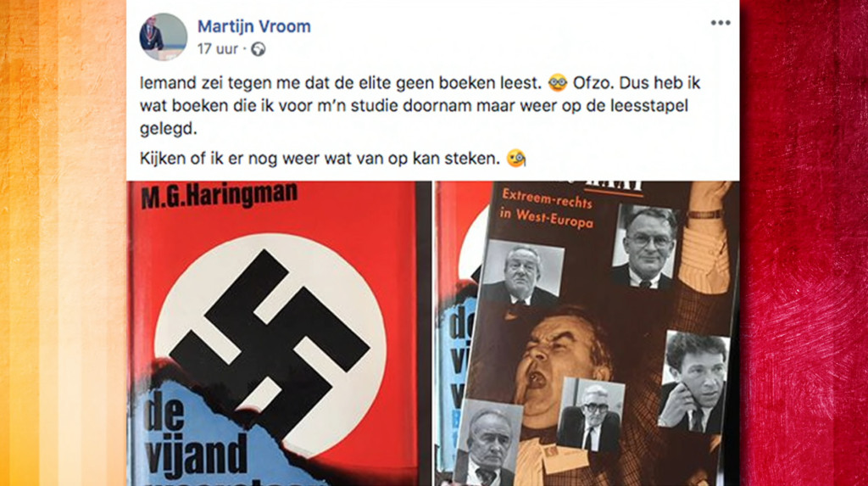This screenshot has height=486, width=868.
Task: Click the portrait of man wearing round glasses
Action: (x=646, y=246)
